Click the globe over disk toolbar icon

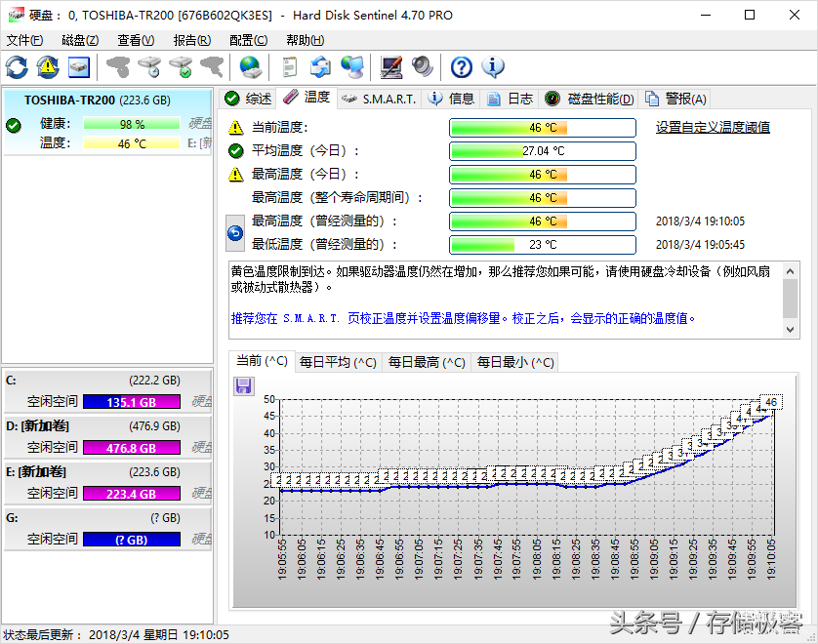coord(251,67)
